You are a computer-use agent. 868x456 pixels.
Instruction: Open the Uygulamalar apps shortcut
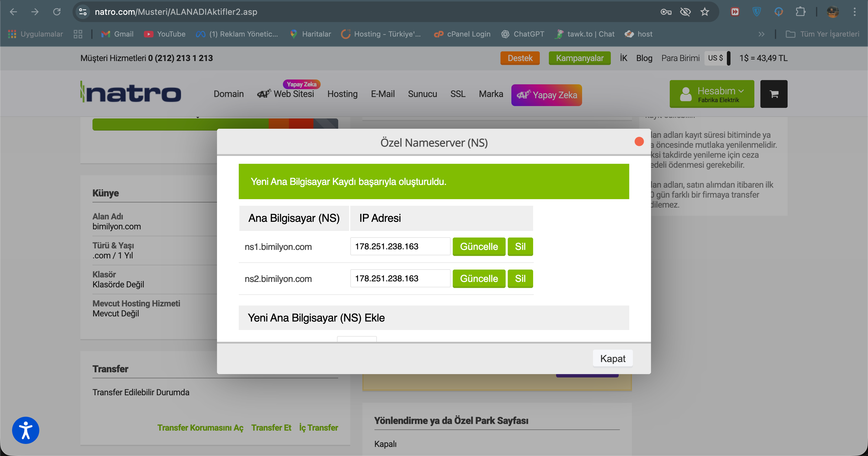35,34
